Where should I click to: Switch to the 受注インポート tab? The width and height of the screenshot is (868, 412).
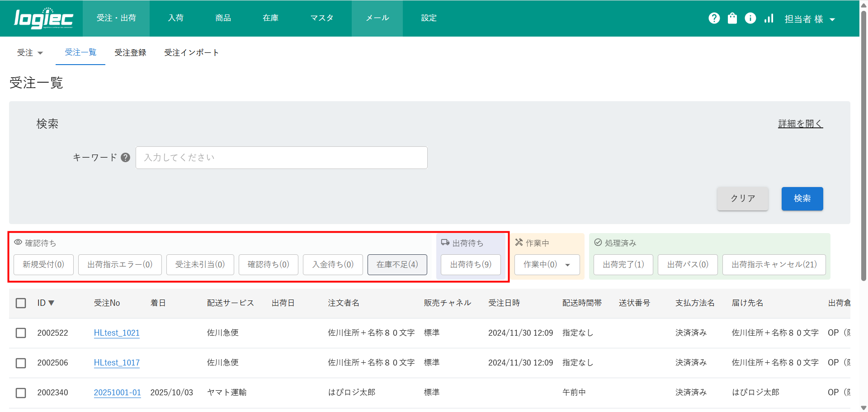[x=191, y=53]
